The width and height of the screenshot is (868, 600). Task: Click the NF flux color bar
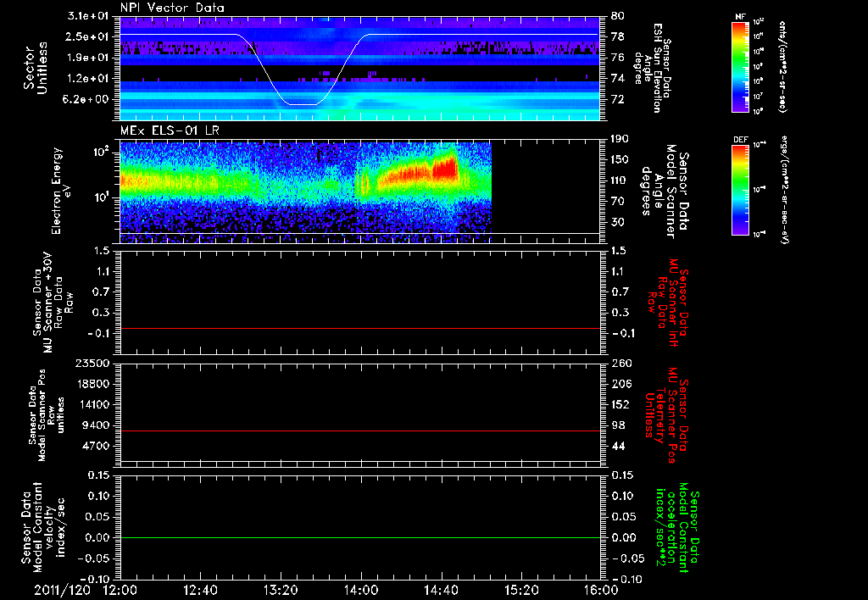741,67
